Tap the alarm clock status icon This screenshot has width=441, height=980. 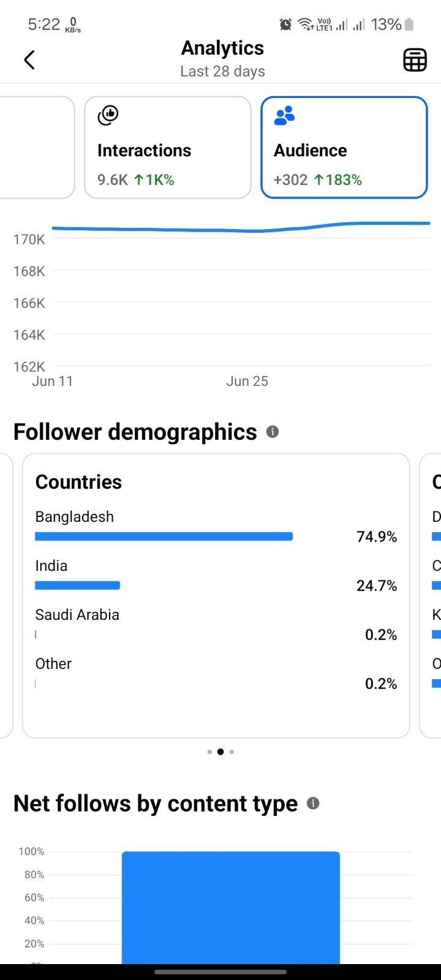click(x=285, y=24)
